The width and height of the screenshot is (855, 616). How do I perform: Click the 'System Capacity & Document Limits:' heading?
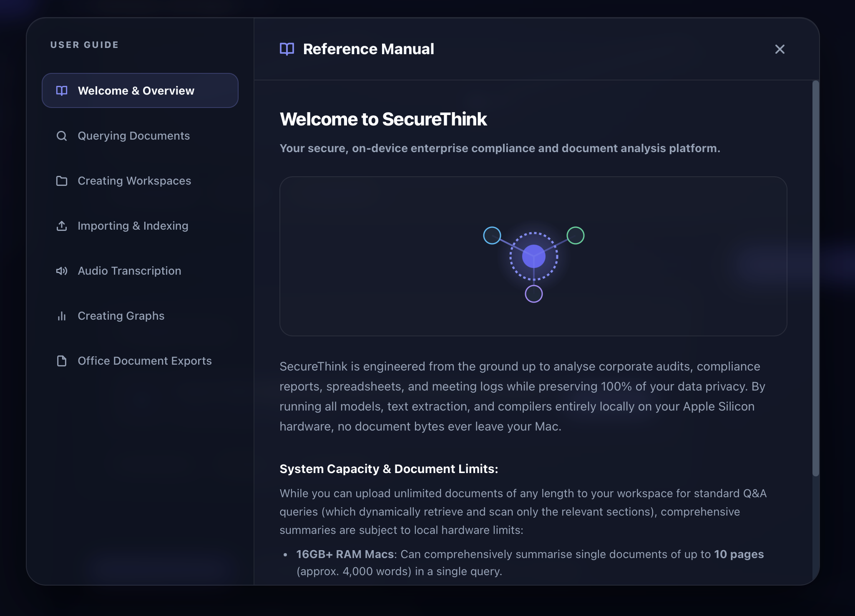(389, 469)
